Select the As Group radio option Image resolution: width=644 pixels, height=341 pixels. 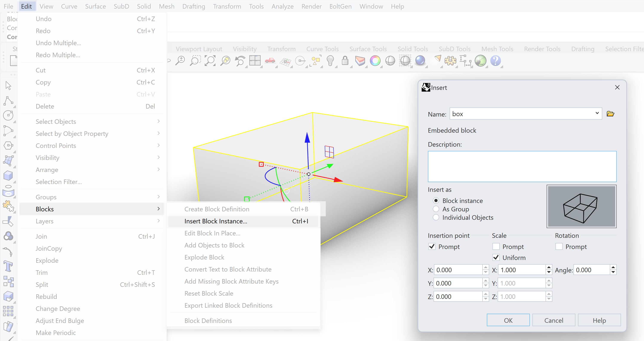(x=436, y=209)
